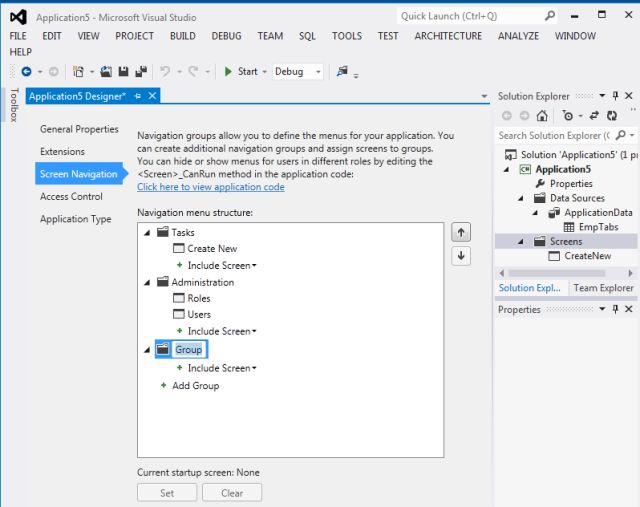Open Include Screen dropdown under Group

[254, 368]
